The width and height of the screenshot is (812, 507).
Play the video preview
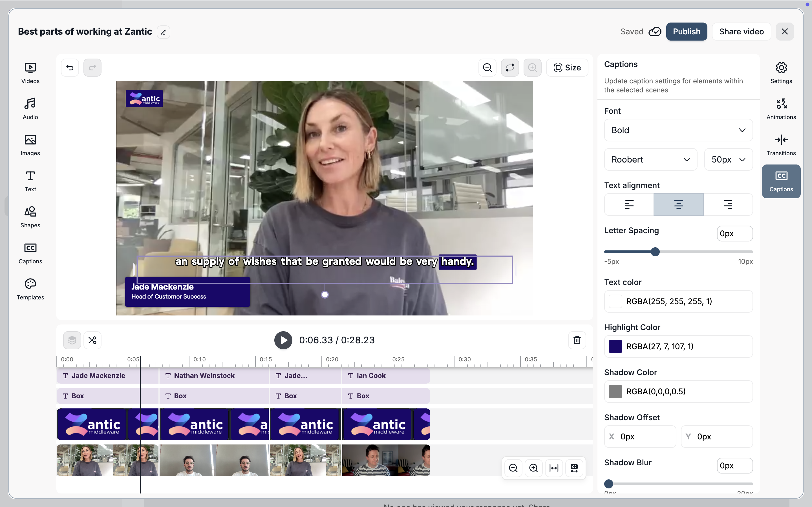[283, 340]
